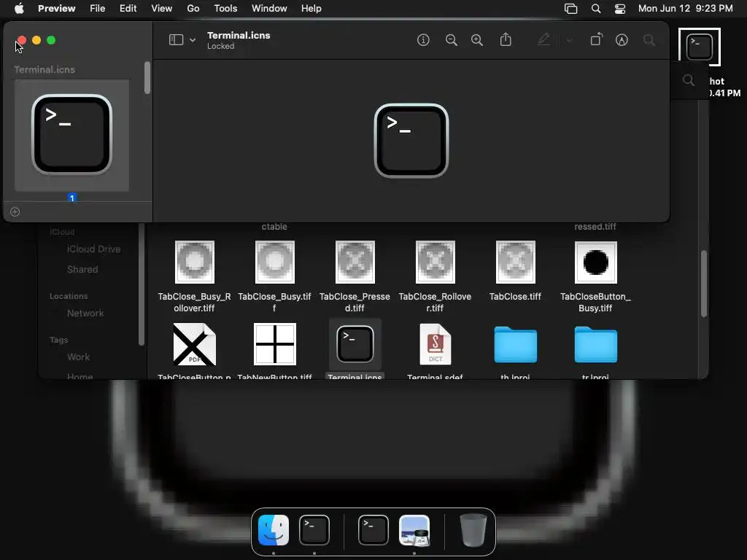Open the Tools menu
The image size is (747, 560).
(x=225, y=9)
